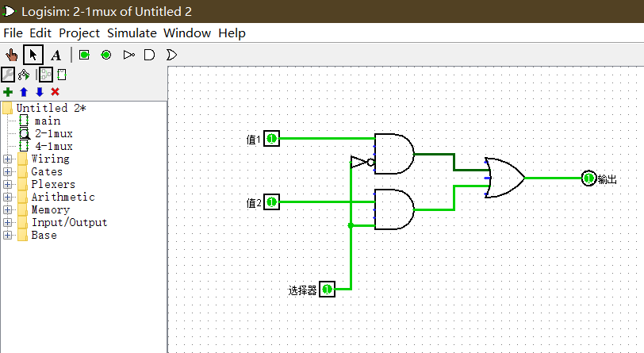Expand the Wiring library
Viewport: 644px width, 353px height.
point(7,159)
